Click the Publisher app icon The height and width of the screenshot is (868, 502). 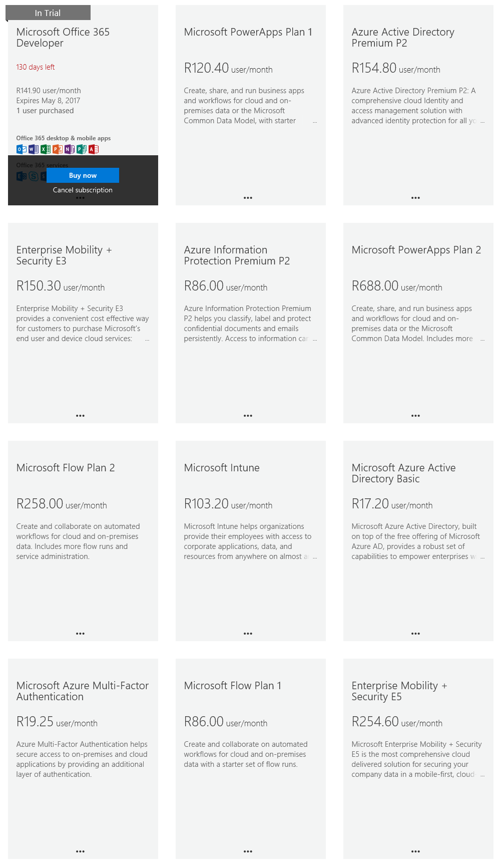pyautogui.click(x=81, y=149)
